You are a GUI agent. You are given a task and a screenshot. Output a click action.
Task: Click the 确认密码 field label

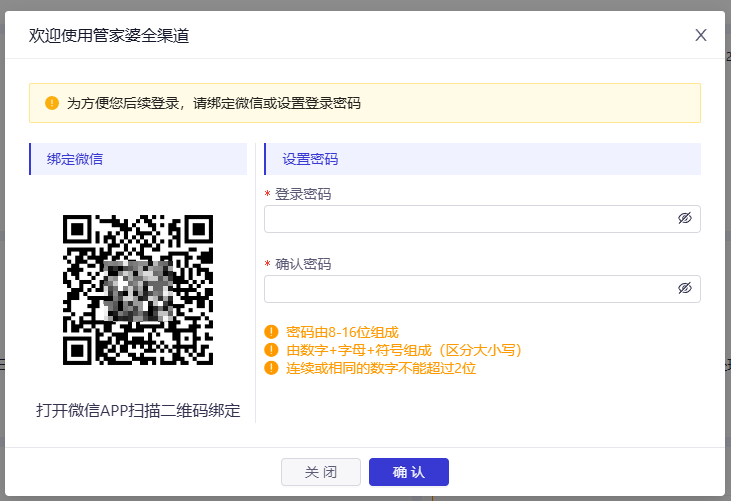coord(303,264)
